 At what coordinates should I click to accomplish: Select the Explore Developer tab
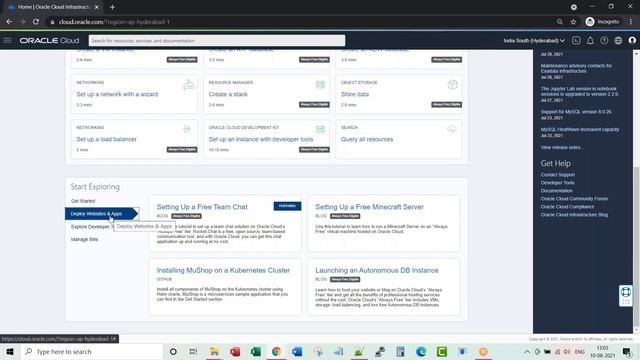(91, 227)
